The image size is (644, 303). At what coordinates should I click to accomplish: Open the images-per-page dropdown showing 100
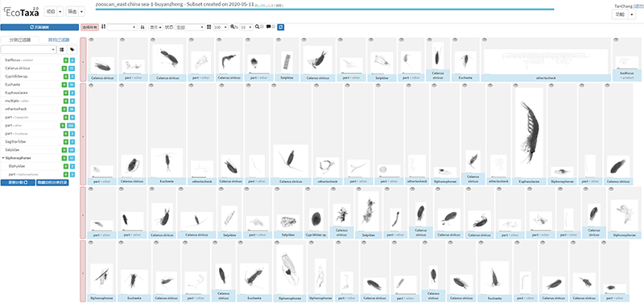click(221, 27)
